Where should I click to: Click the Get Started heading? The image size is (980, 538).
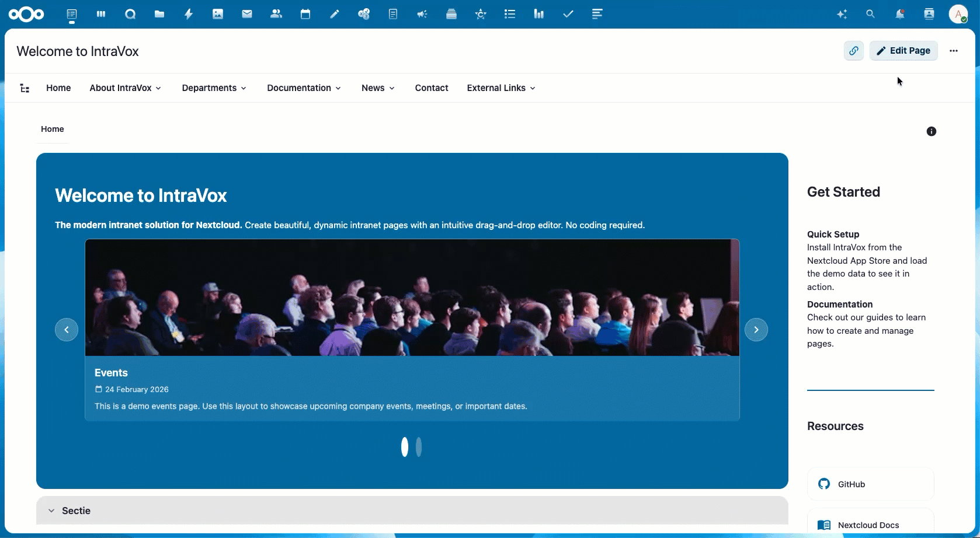point(843,192)
